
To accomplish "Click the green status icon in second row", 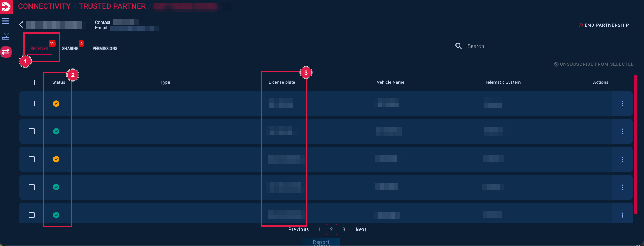I will 56,131.
